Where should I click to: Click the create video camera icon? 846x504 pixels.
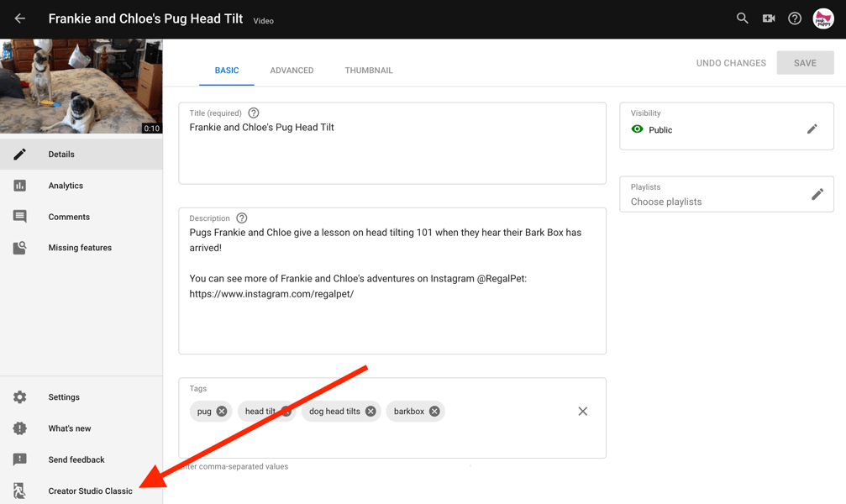[x=769, y=18]
